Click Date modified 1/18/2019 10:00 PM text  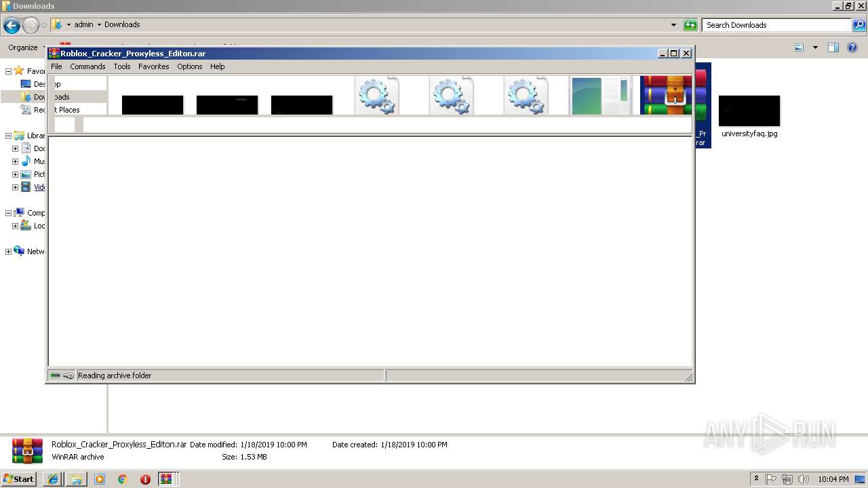tap(248, 445)
